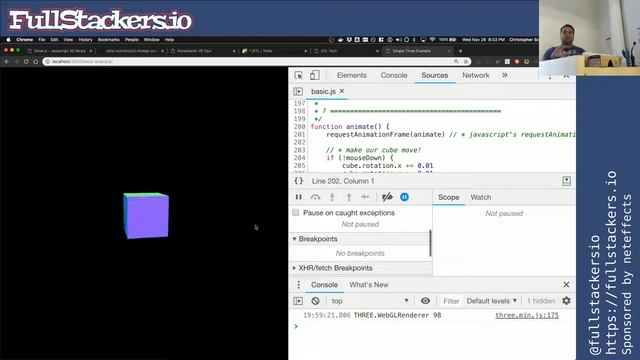Image resolution: width=640 pixels, height=360 pixels.
Task: Open the What's New drawer tab
Action: [369, 285]
